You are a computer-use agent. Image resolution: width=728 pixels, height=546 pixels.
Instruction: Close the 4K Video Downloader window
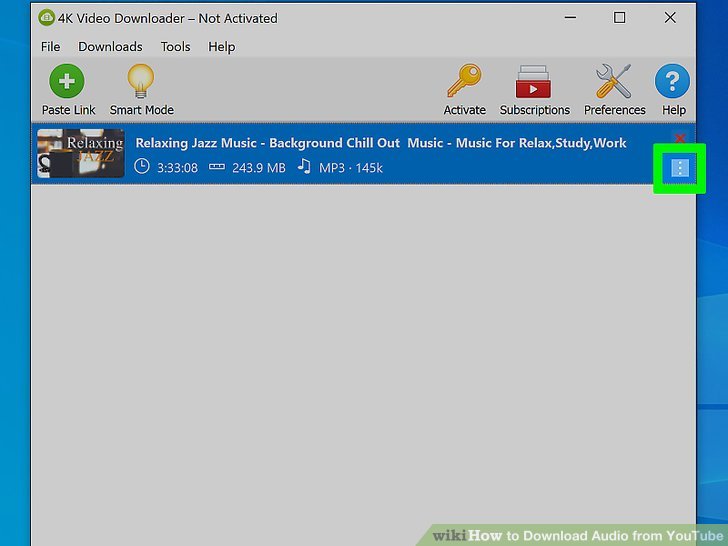pyautogui.click(x=670, y=18)
